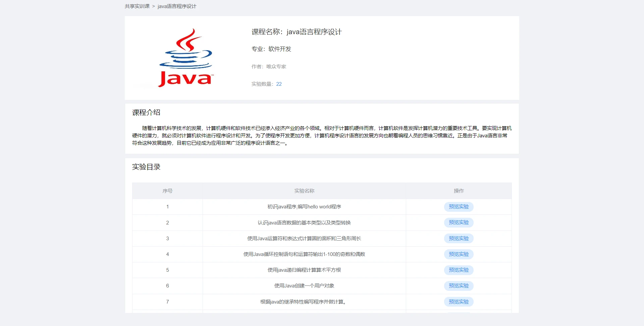Click 预览实验 for recursive square root experiment
This screenshot has width=644, height=326.
click(x=459, y=270)
